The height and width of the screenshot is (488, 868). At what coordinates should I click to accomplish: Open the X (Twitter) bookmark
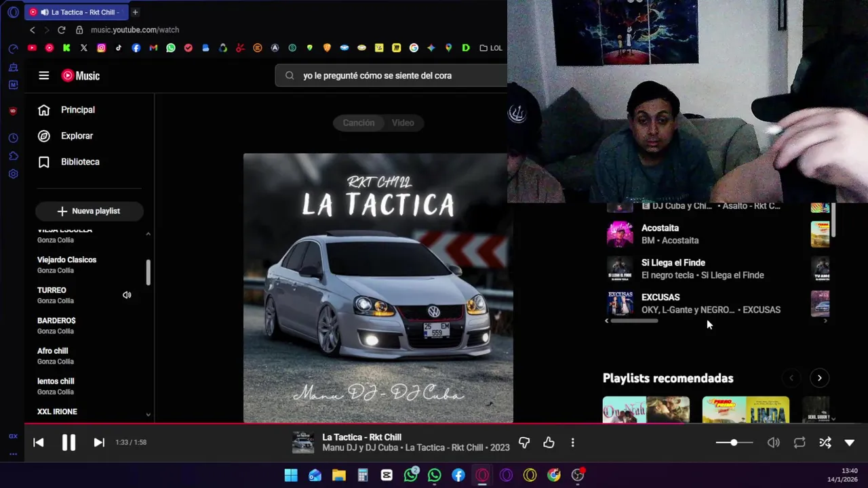83,48
